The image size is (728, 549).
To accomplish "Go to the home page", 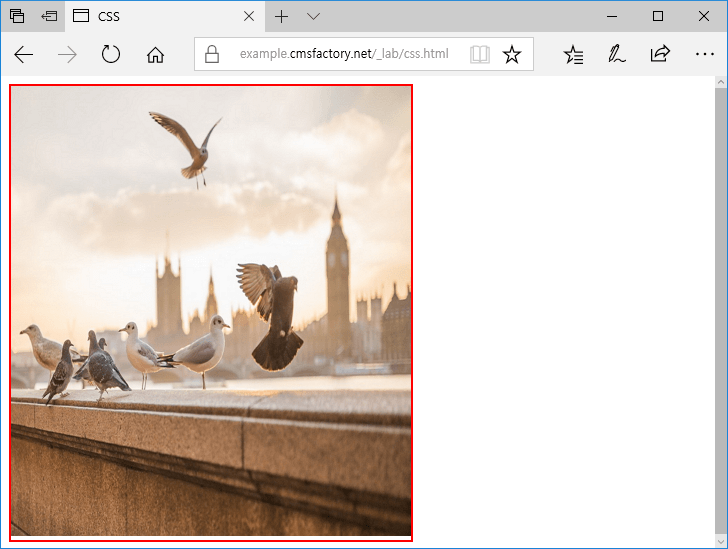I will (x=155, y=55).
